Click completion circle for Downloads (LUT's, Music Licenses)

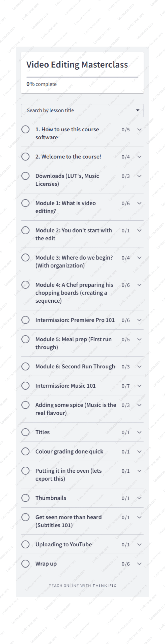pyautogui.click(x=25, y=176)
